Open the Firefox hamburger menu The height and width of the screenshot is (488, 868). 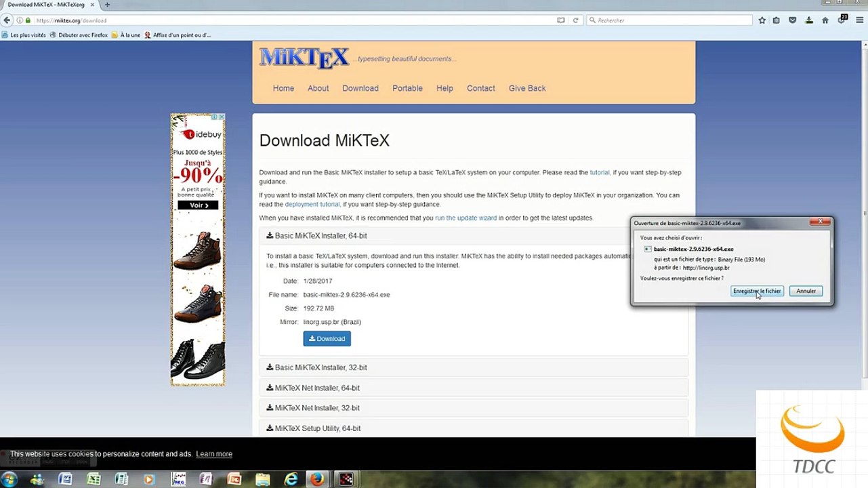(859, 20)
